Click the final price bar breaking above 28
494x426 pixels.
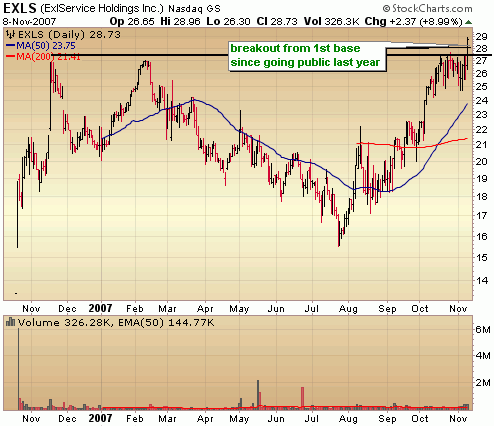point(468,54)
